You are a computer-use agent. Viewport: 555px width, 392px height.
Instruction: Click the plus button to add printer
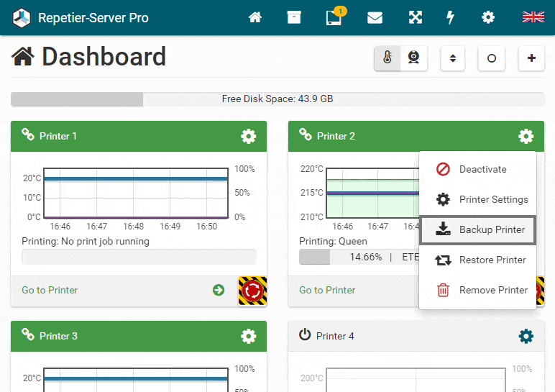[531, 58]
